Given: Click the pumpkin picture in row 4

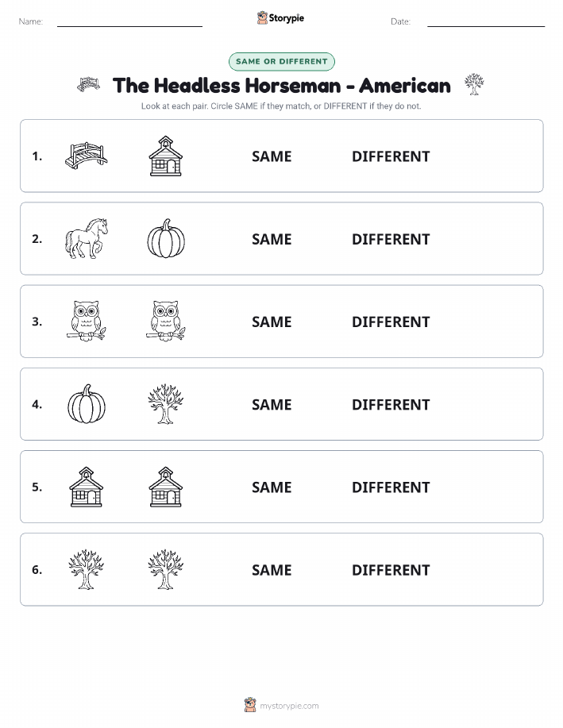Looking at the screenshot, I should click(x=87, y=404).
